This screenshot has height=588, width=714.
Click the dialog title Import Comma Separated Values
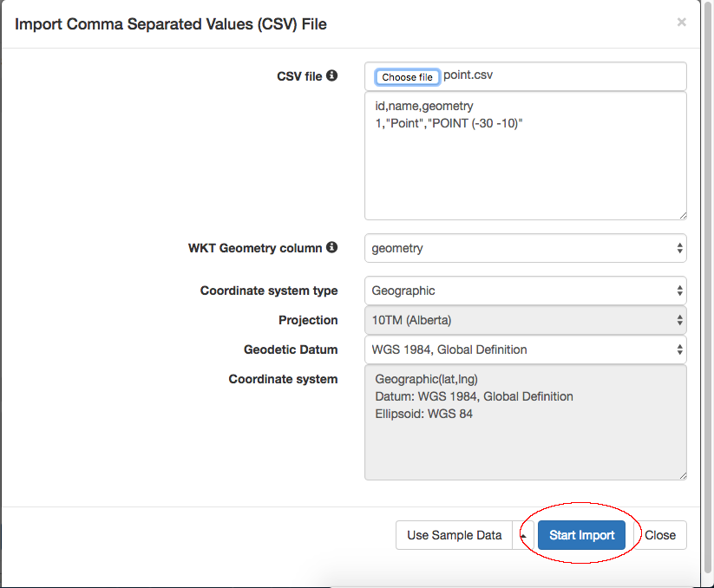(170, 24)
